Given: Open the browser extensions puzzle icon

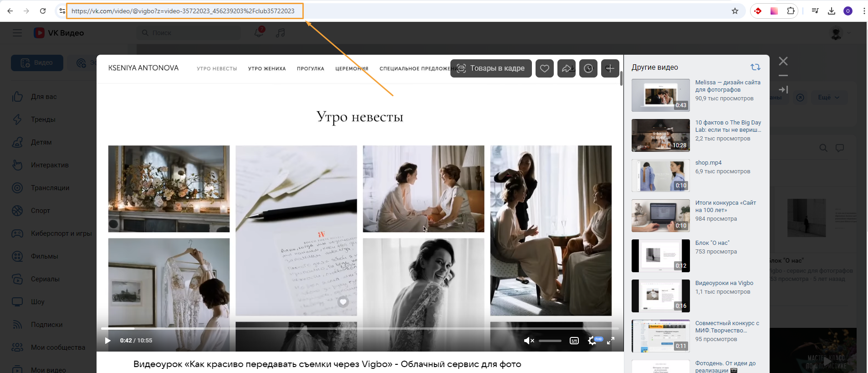Looking at the screenshot, I should pyautogui.click(x=791, y=11).
